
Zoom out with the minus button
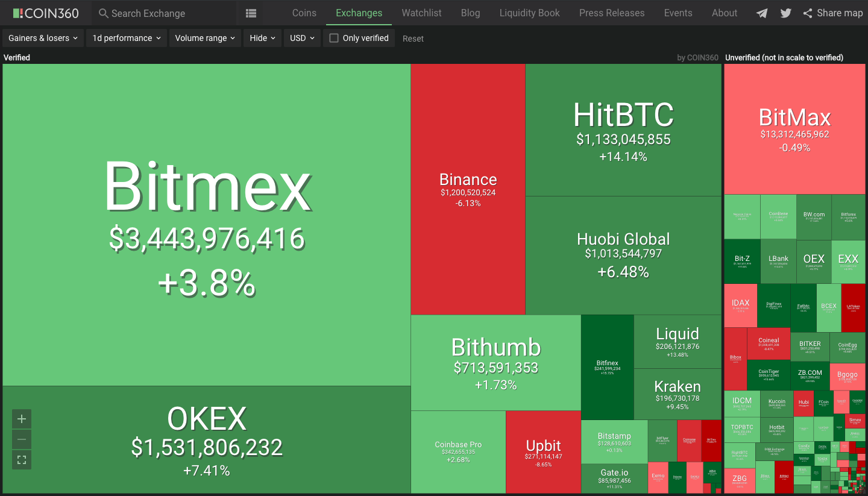click(22, 439)
